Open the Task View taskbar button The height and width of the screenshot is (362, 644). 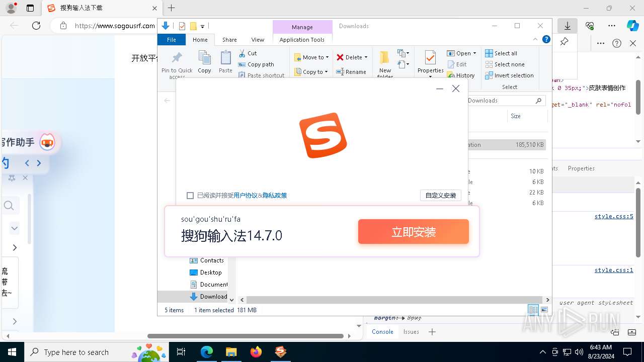pyautogui.click(x=181, y=352)
